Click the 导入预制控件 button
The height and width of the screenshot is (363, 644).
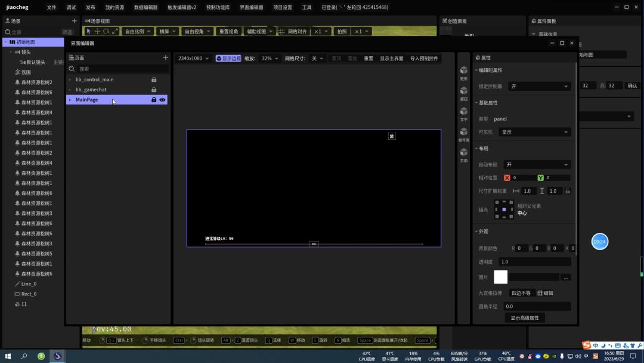point(424,59)
